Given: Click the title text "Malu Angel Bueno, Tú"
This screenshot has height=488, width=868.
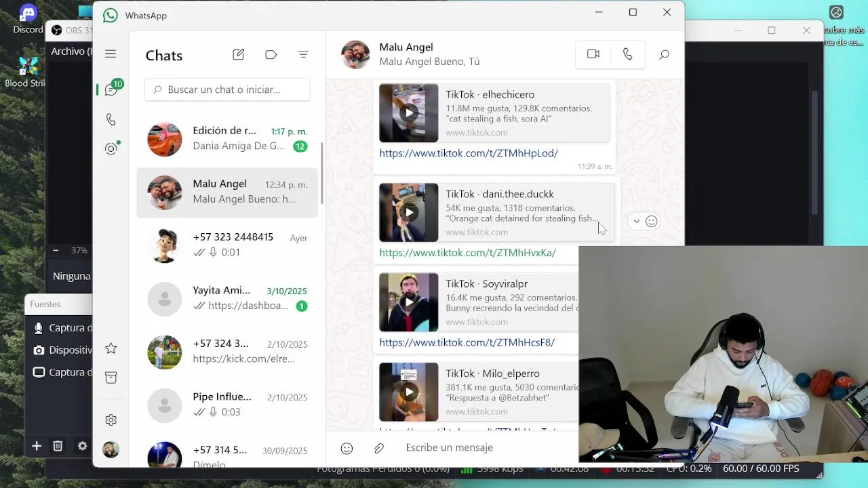Looking at the screenshot, I should pos(429,62).
